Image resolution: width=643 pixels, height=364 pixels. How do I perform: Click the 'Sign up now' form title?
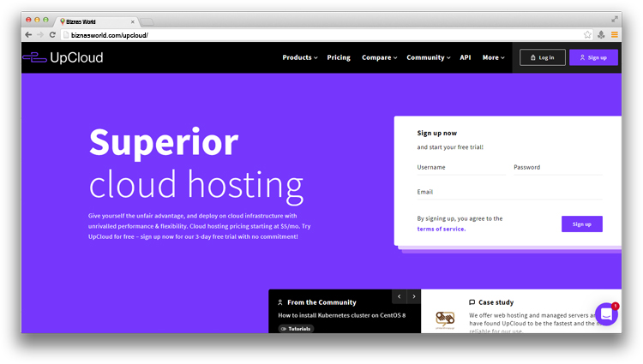point(436,133)
